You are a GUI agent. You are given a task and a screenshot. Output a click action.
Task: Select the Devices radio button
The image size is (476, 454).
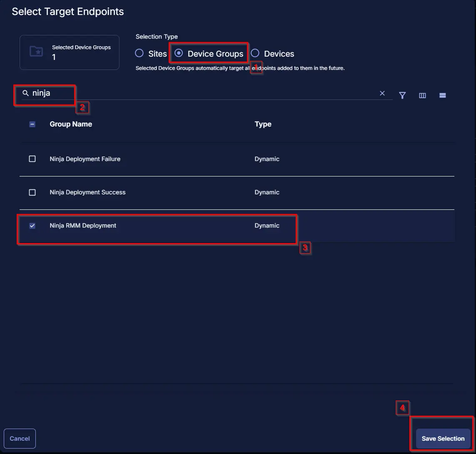coord(255,53)
